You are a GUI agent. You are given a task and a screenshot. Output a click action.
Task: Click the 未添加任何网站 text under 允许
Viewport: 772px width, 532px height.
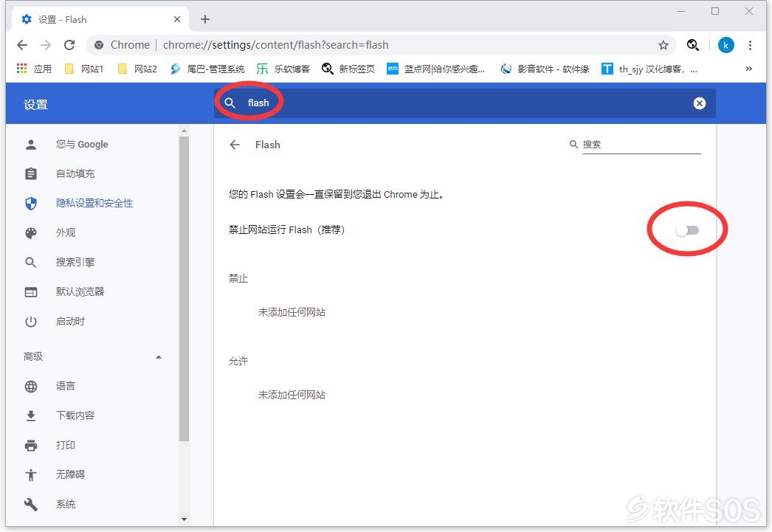292,395
